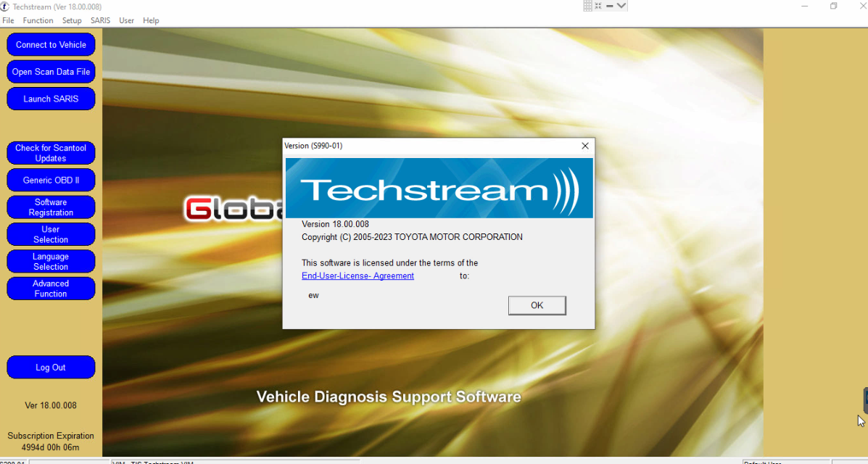The image size is (868, 464).
Task: Open the SARIS menu
Action: tap(100, 20)
